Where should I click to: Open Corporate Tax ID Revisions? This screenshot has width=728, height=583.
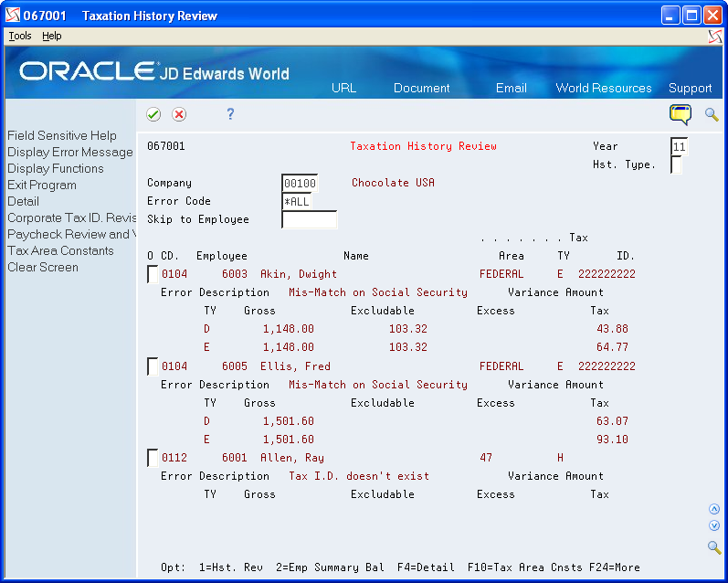pos(71,217)
